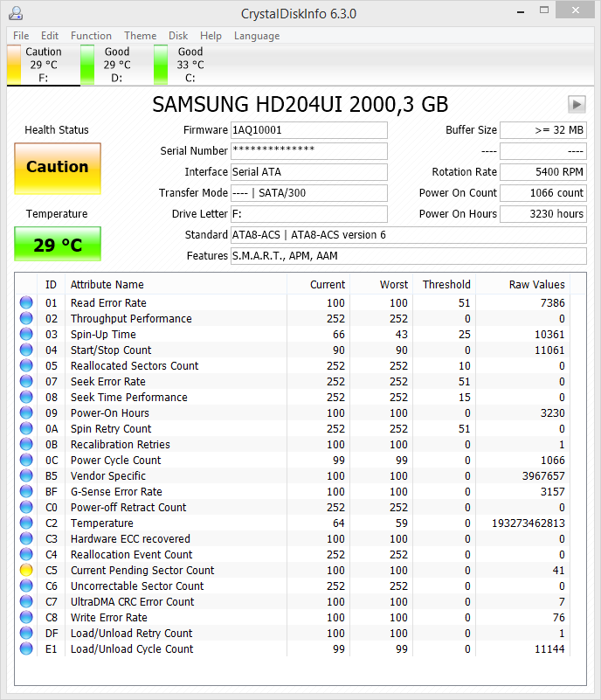The image size is (601, 700).
Task: Click the yellow Caution health status button
Action: tap(58, 169)
